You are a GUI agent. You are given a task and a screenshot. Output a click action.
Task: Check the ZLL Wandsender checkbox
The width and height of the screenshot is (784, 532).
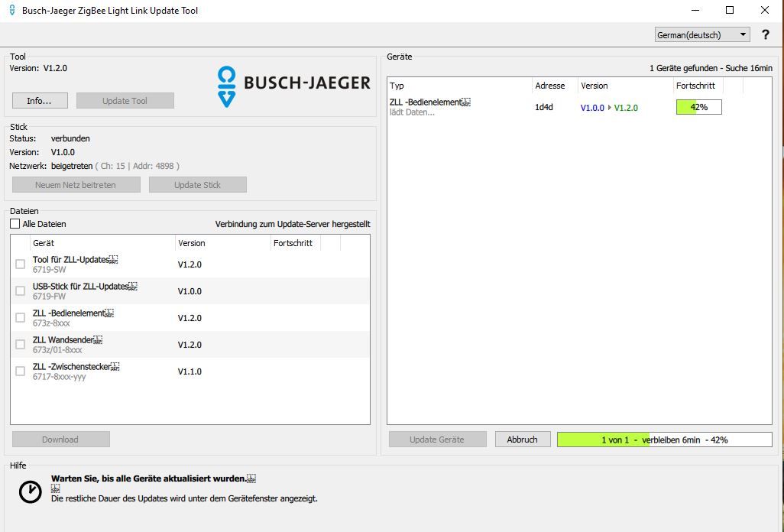click(20, 344)
